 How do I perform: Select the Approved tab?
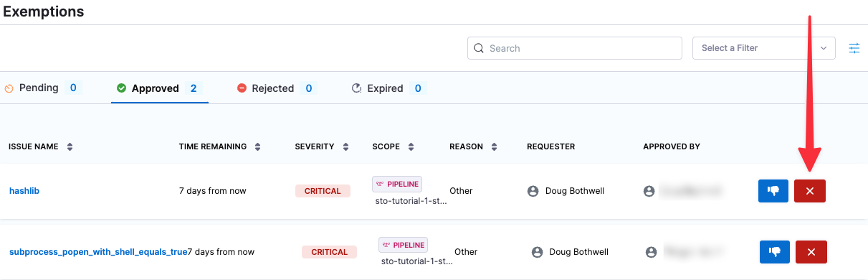159,88
